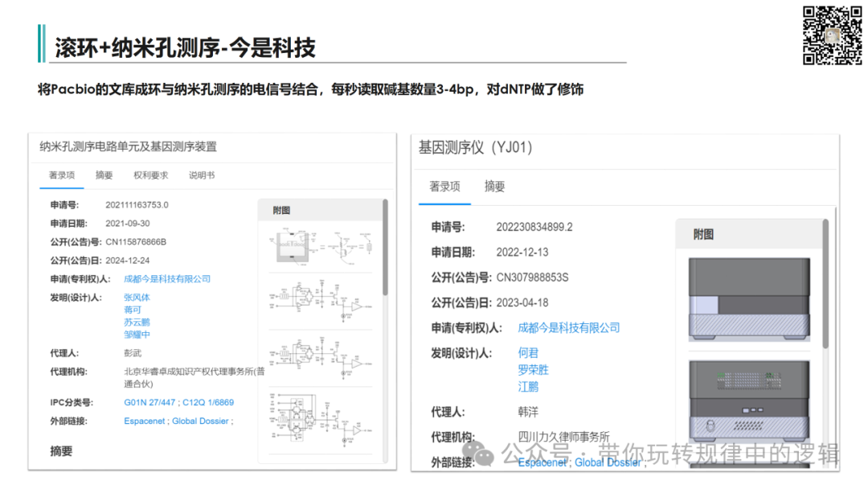This screenshot has width=868, height=489.
Task: Open the 著录项 tab in left patent card
Action: (x=61, y=175)
